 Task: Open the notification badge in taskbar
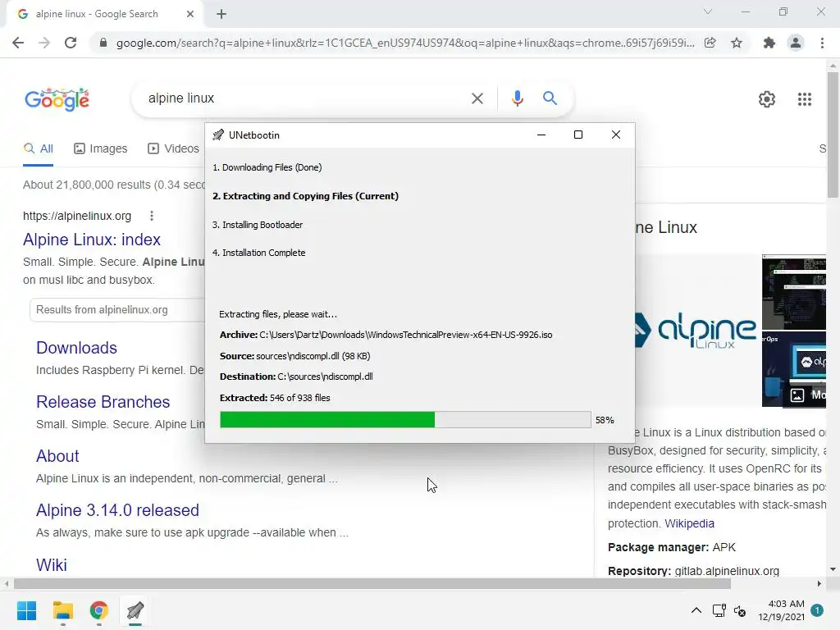(x=817, y=610)
